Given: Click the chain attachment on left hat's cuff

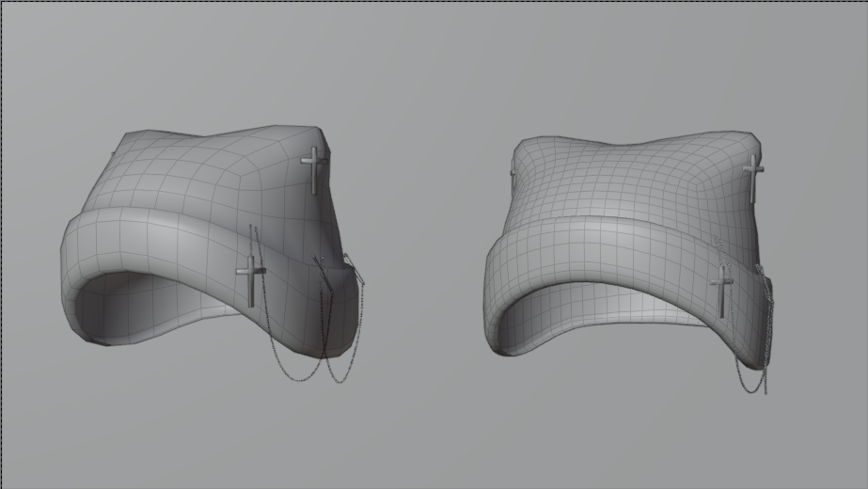Looking at the screenshot, I should pyautogui.click(x=350, y=263).
